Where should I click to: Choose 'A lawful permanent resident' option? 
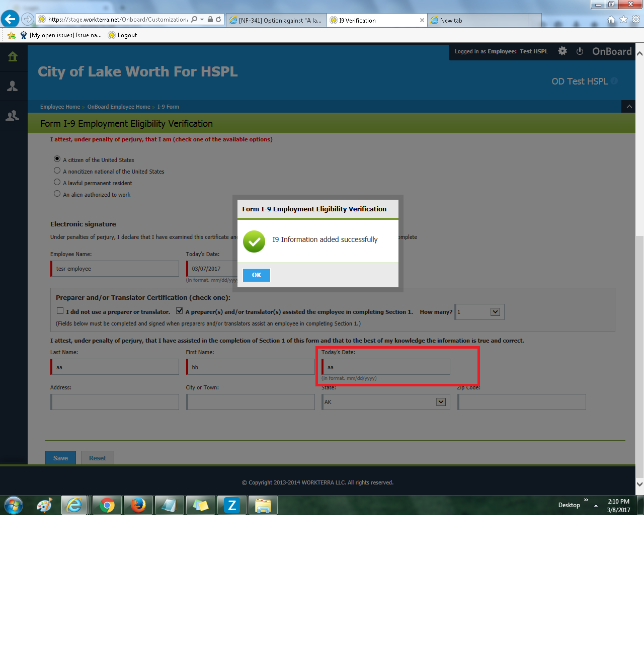(x=57, y=182)
